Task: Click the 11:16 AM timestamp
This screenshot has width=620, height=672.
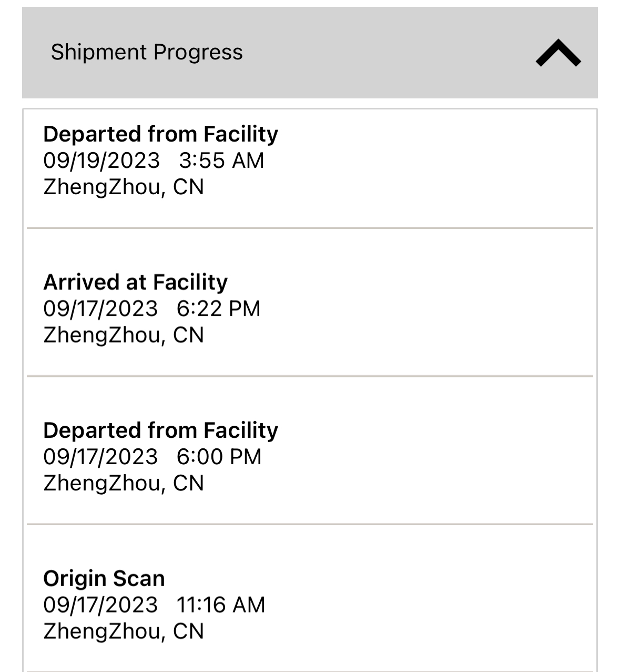Action: (x=221, y=605)
